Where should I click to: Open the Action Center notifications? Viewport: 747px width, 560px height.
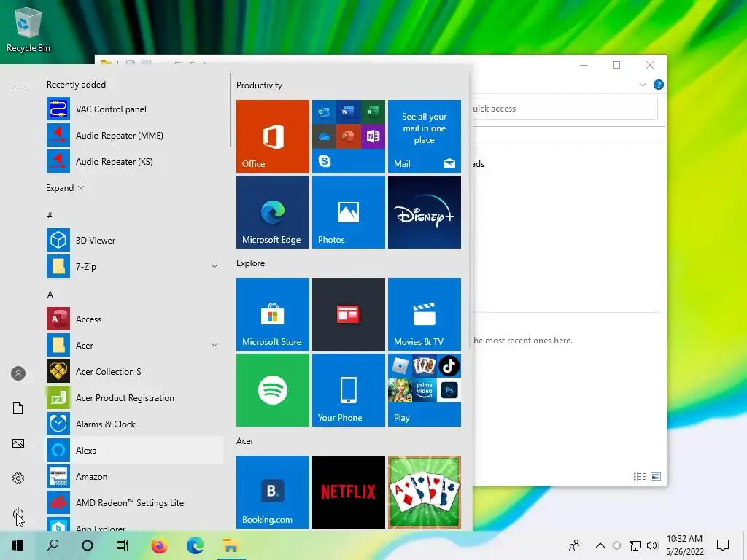(x=723, y=545)
